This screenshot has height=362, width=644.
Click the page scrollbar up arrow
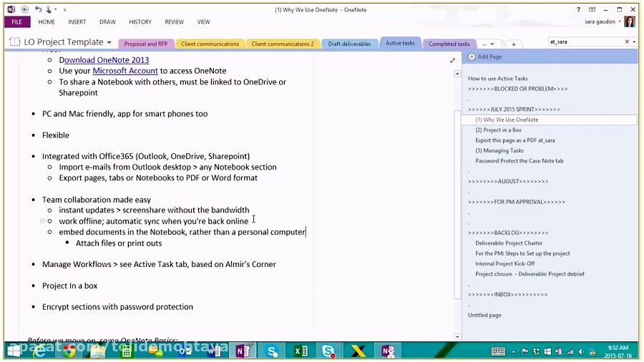tap(457, 74)
